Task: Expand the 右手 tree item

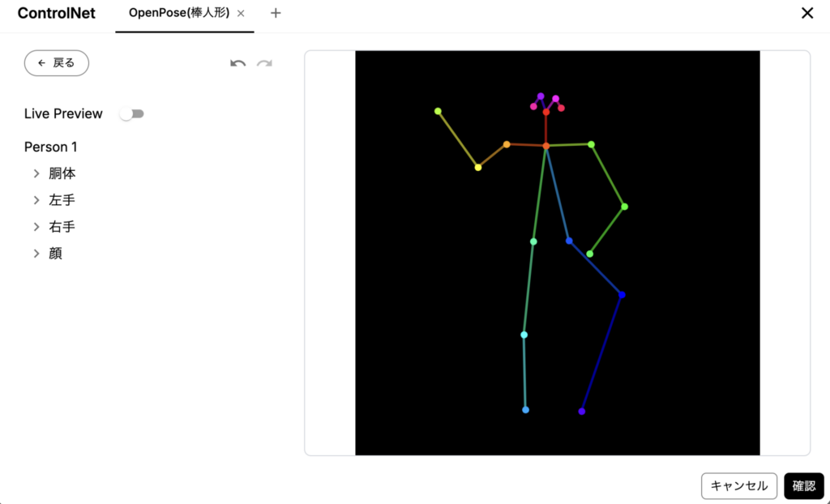Action: pyautogui.click(x=36, y=227)
